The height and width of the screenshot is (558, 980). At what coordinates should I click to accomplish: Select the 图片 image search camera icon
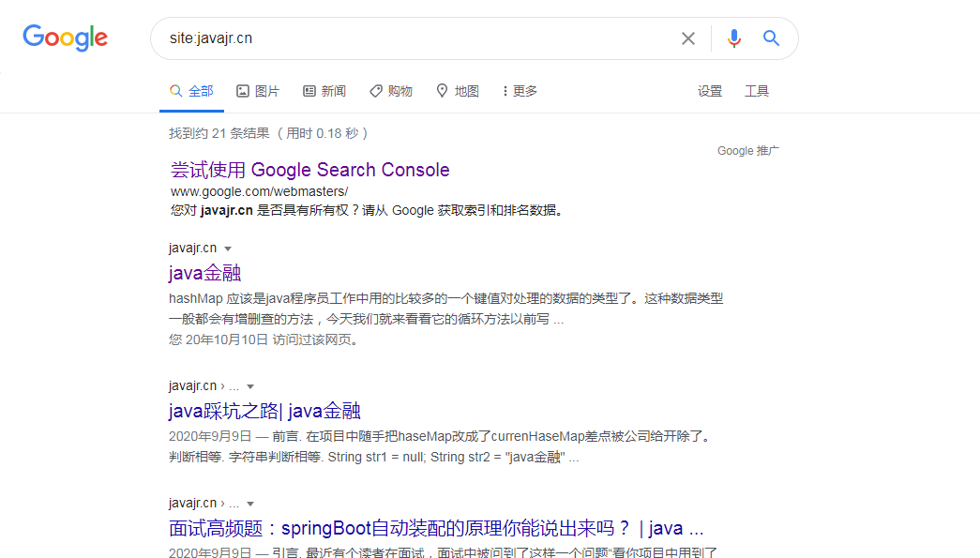pos(242,91)
